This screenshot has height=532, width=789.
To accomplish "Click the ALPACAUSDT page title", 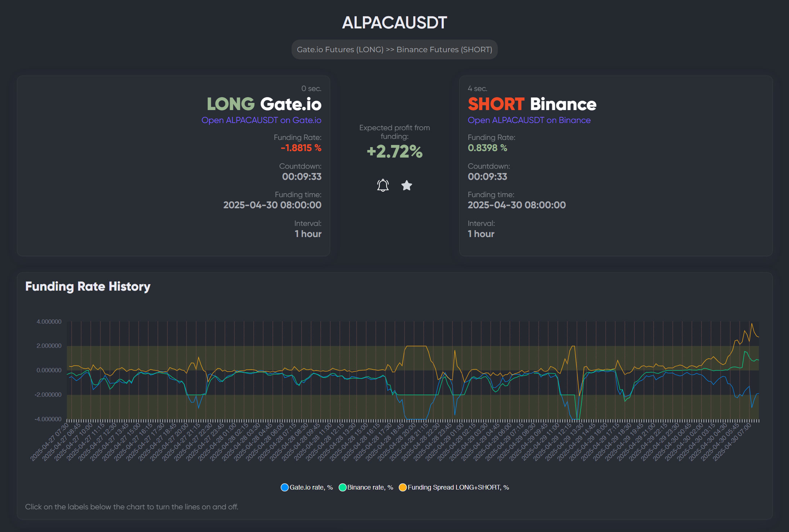I will [394, 23].
